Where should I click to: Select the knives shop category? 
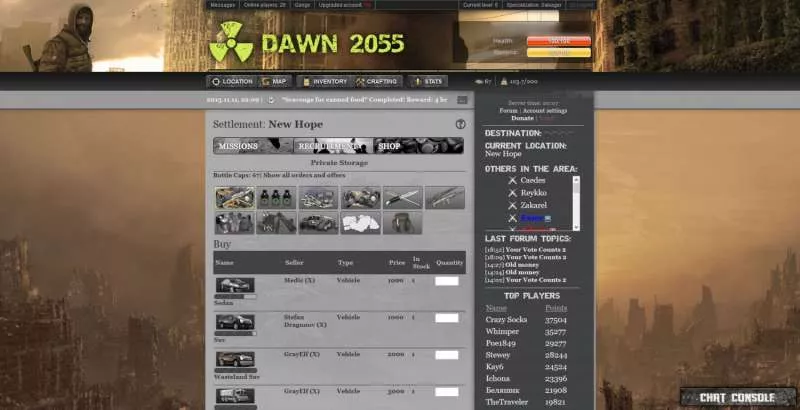click(x=403, y=198)
